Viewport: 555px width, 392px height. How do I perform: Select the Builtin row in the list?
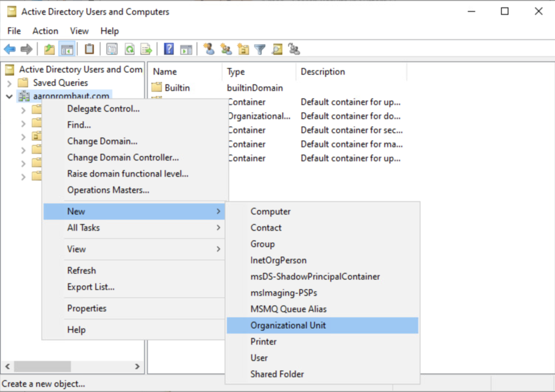pyautogui.click(x=177, y=87)
